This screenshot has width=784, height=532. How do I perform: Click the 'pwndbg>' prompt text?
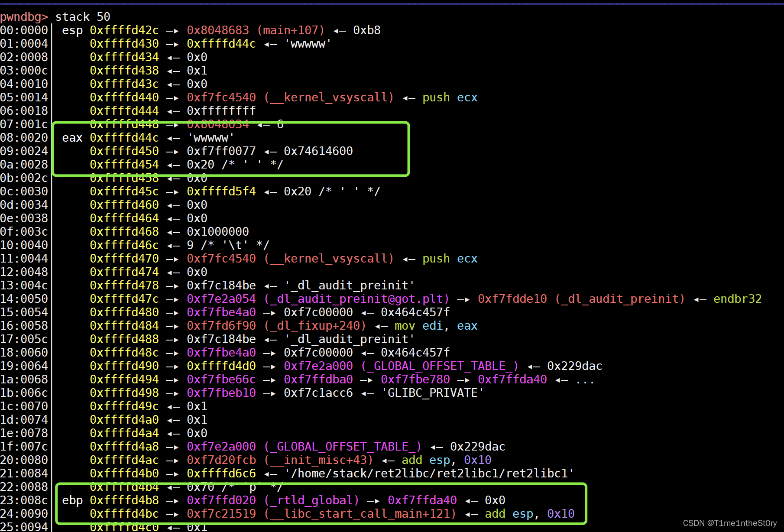[x=24, y=17]
